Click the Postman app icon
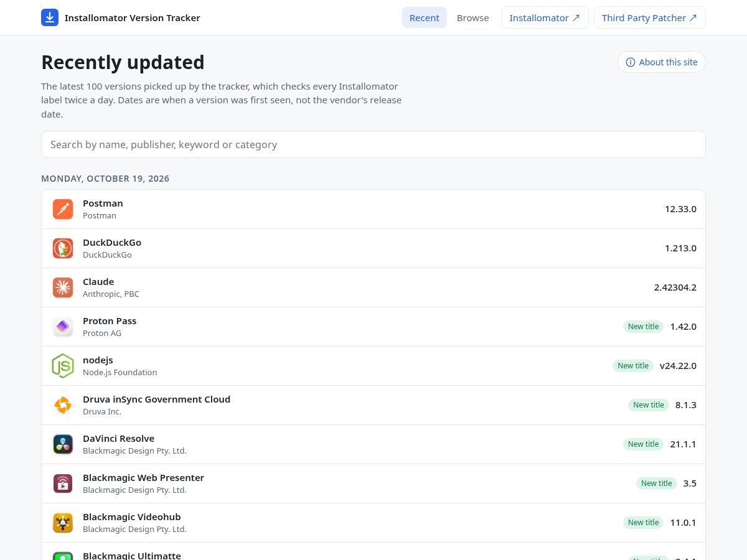Viewport: 747px width, 560px height. tap(63, 209)
